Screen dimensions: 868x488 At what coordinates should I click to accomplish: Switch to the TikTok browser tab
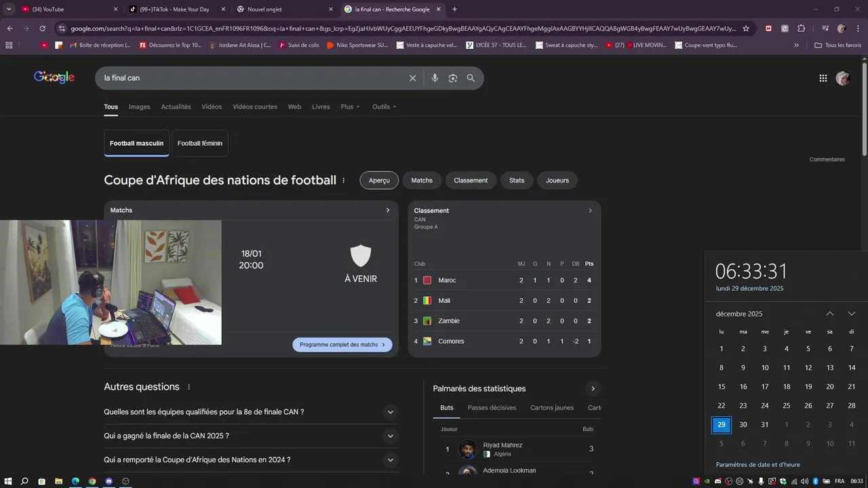177,9
